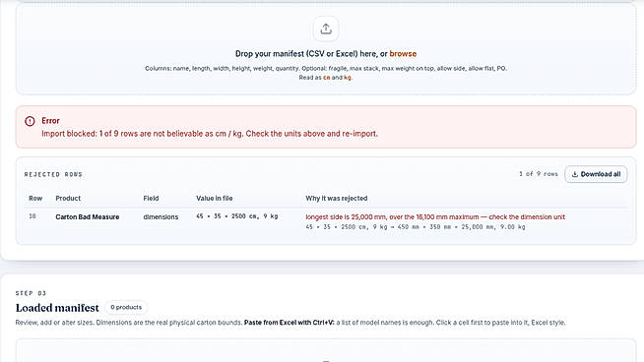Select the Product column header
The image size is (644, 362).
(x=68, y=199)
